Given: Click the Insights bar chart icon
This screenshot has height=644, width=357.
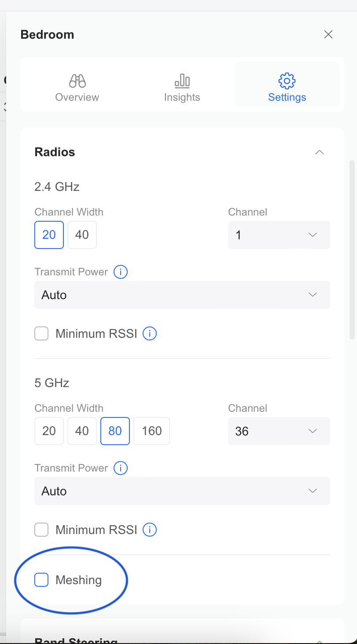Looking at the screenshot, I should pyautogui.click(x=182, y=81).
